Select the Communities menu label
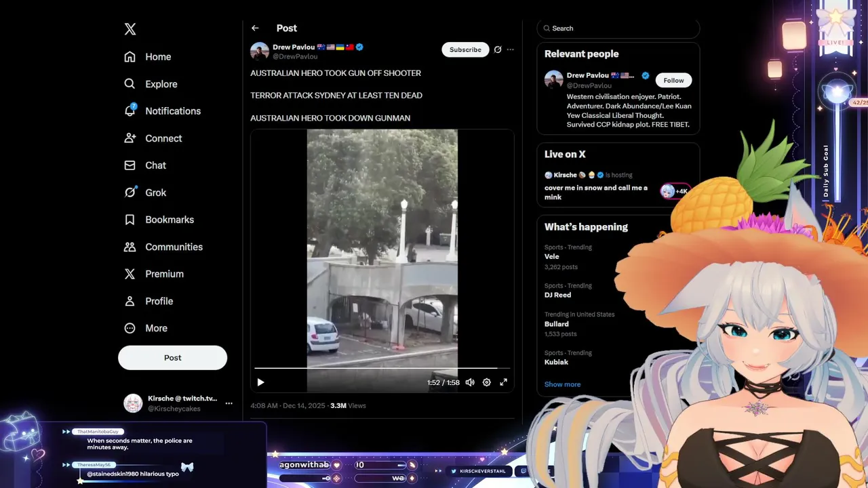This screenshot has width=868, height=488. point(174,247)
